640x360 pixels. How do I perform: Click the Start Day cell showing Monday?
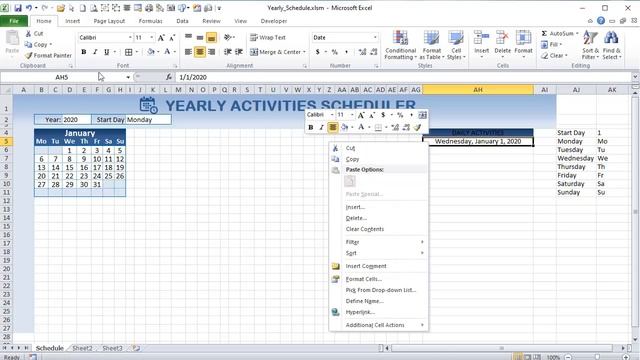[148, 120]
